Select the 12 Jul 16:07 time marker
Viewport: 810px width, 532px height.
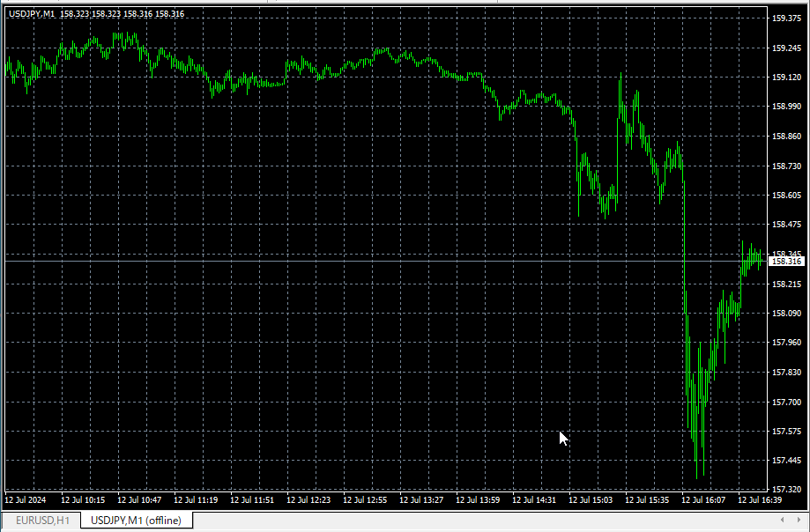coord(703,499)
